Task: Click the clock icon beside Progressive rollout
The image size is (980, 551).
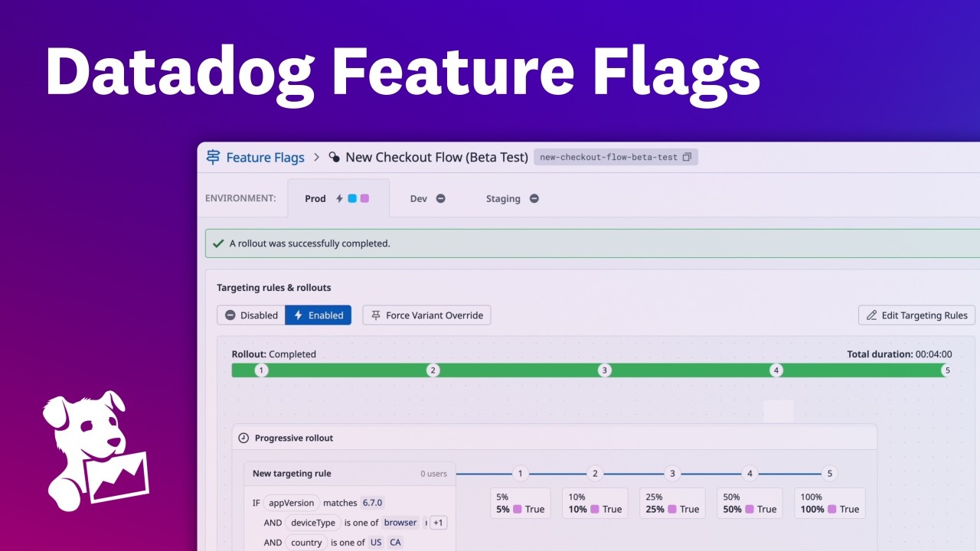Action: click(243, 438)
